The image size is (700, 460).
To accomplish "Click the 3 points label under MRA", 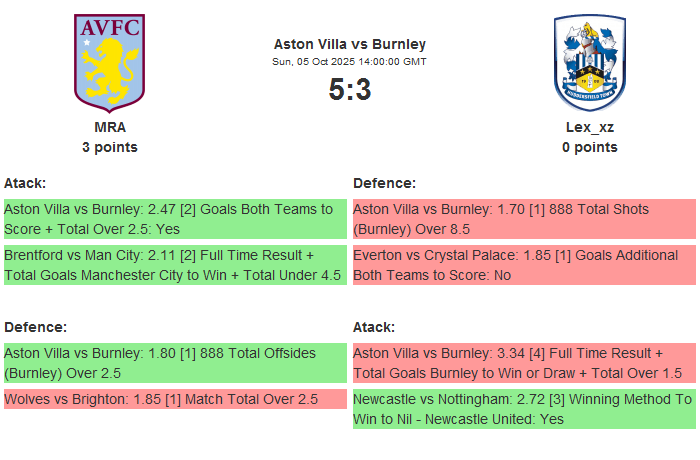I will point(110,147).
